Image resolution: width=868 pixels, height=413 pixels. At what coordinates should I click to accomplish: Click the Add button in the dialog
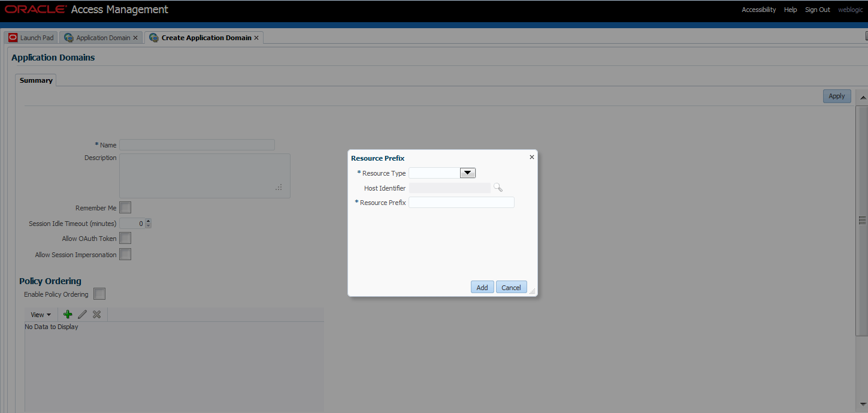click(x=482, y=287)
